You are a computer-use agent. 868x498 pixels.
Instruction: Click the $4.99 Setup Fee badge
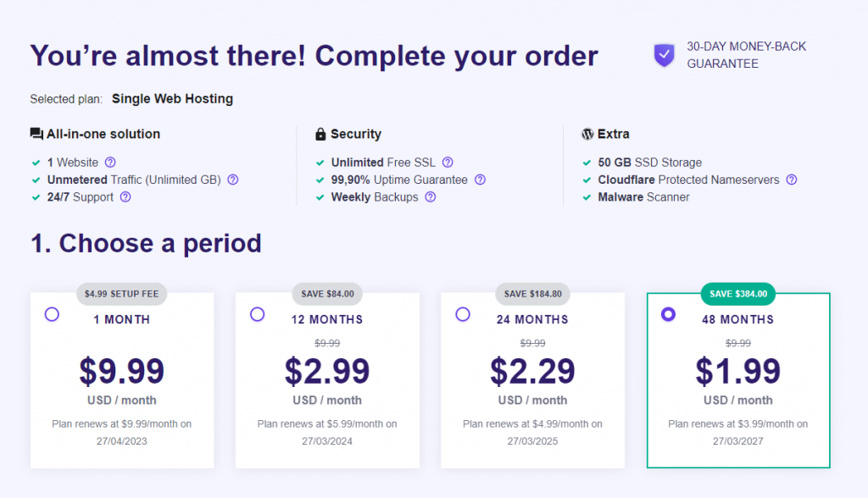pyautogui.click(x=122, y=294)
